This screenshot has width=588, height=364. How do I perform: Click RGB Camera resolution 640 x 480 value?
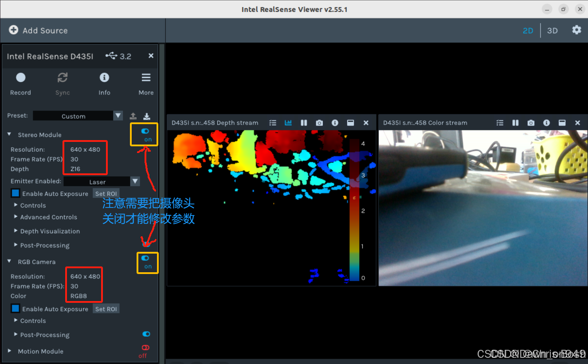85,276
